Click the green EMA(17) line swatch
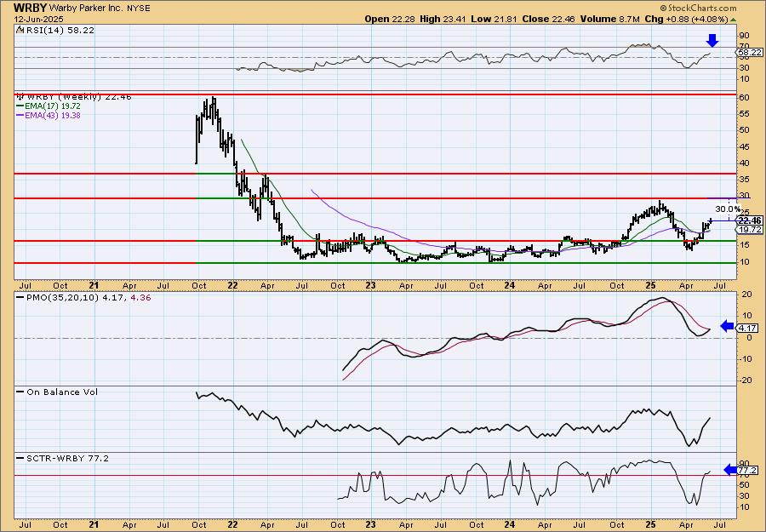 pyautogui.click(x=20, y=106)
